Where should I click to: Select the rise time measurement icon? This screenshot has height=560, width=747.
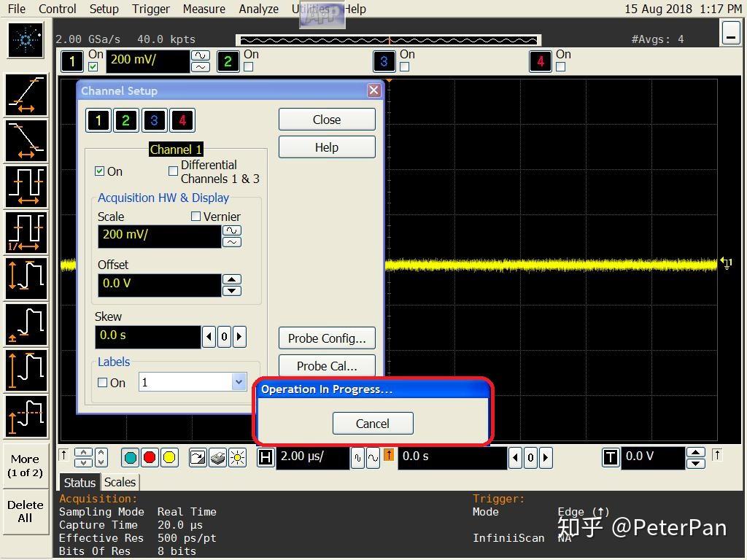pos(27,95)
